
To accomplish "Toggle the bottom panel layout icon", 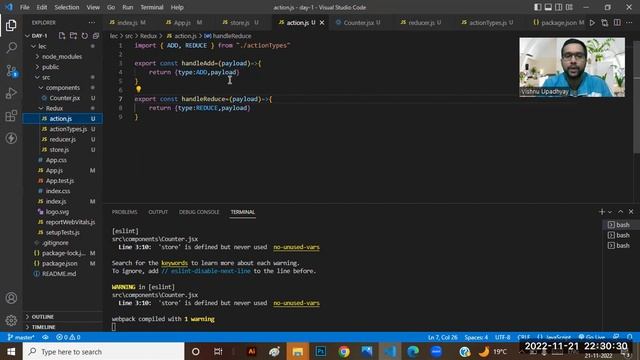I will tap(548, 7).
